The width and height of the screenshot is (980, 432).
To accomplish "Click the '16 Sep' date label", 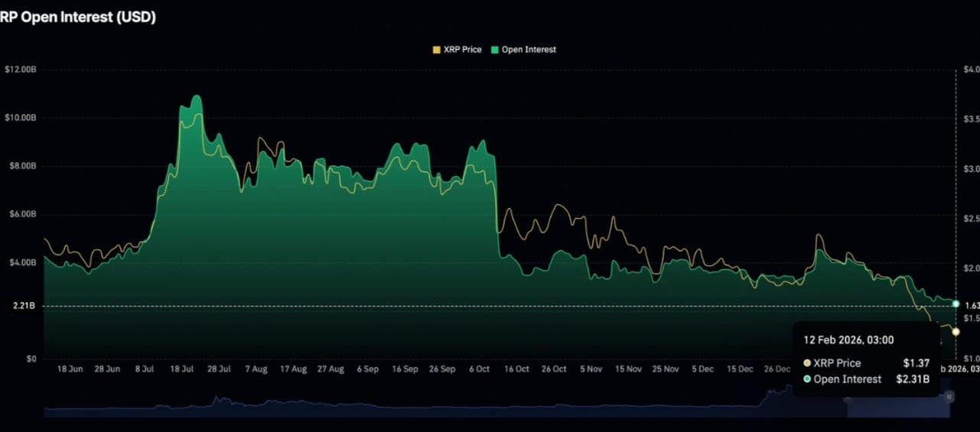I will pyautogui.click(x=405, y=369).
